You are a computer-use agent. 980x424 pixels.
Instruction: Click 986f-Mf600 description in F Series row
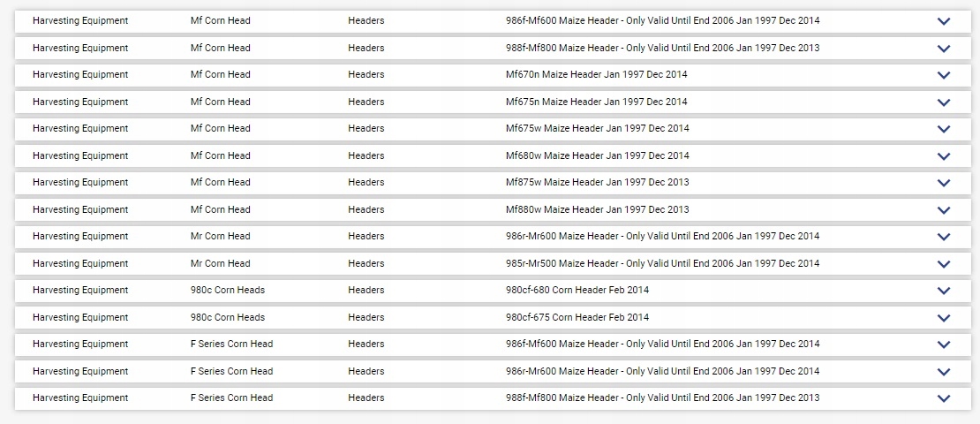pyautogui.click(x=662, y=344)
